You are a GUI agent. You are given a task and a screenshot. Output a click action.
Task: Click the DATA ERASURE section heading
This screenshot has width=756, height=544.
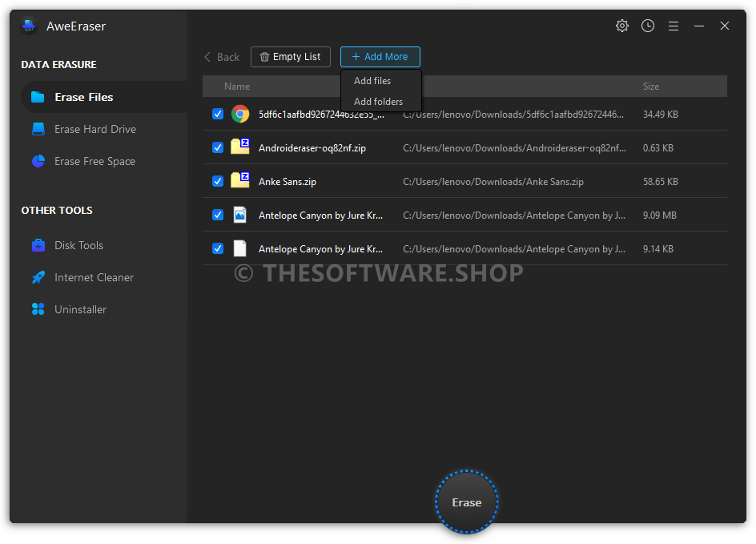pos(58,65)
